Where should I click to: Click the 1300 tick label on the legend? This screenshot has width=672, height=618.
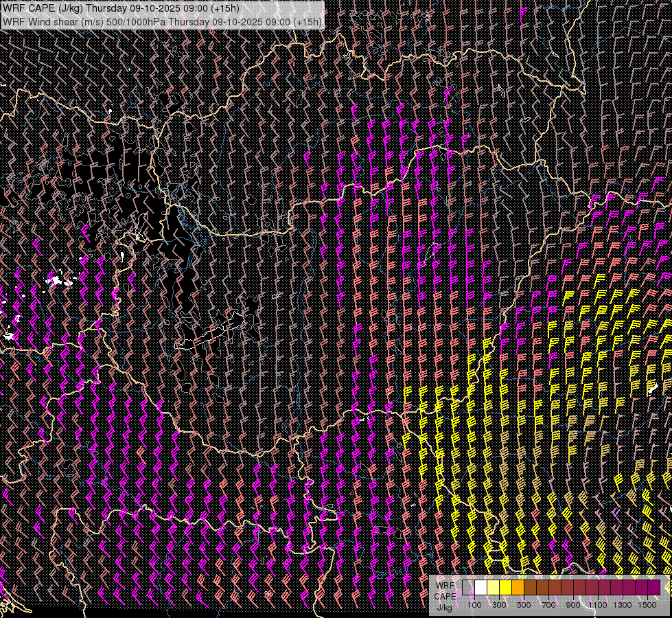point(623,605)
